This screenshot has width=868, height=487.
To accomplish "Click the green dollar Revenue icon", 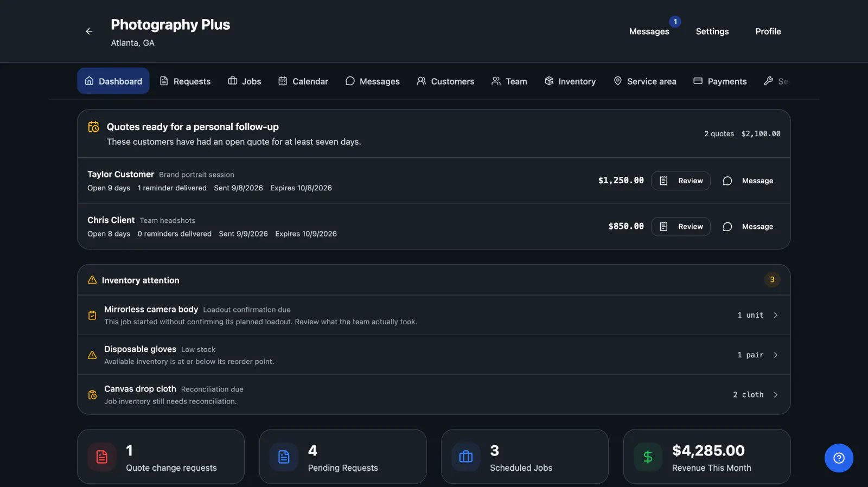I will [x=648, y=457].
